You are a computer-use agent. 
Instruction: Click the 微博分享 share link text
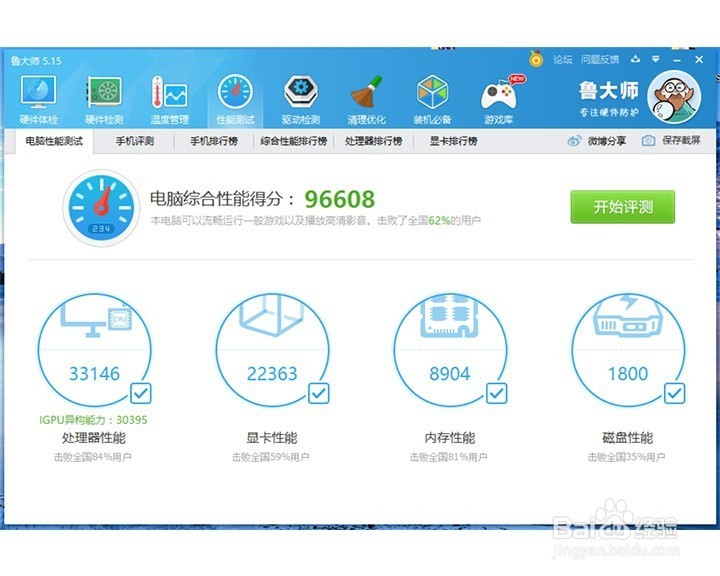point(607,141)
